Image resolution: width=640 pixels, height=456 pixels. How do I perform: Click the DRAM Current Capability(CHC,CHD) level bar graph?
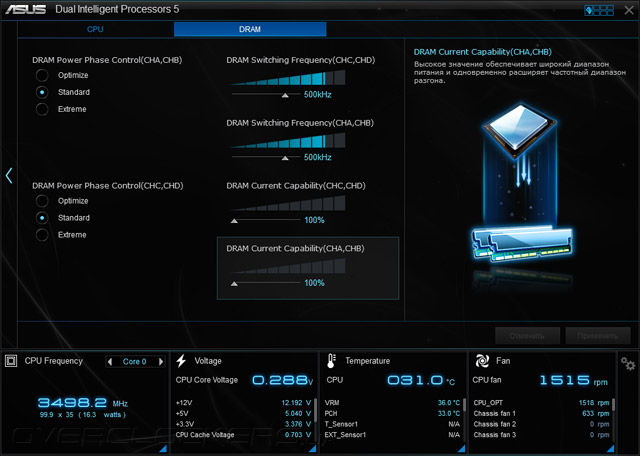(x=288, y=203)
